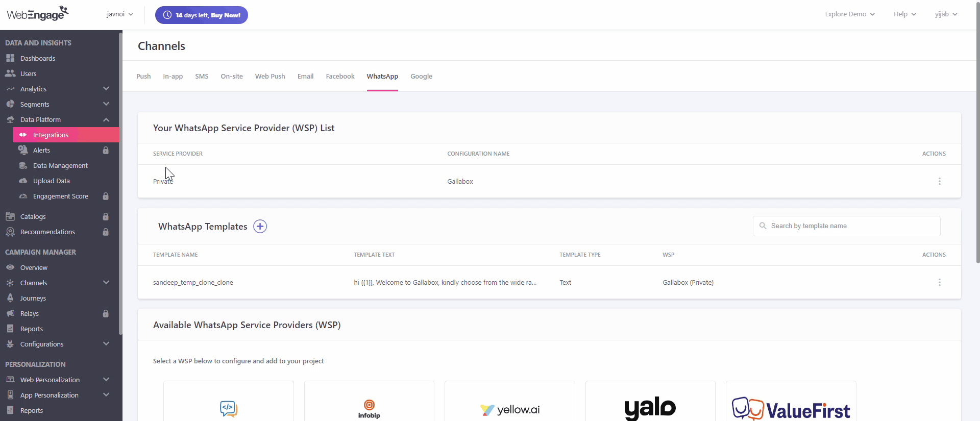Click the Journeys rocket icon in sidebar
Viewport: 980px width, 421px height.
tap(10, 298)
